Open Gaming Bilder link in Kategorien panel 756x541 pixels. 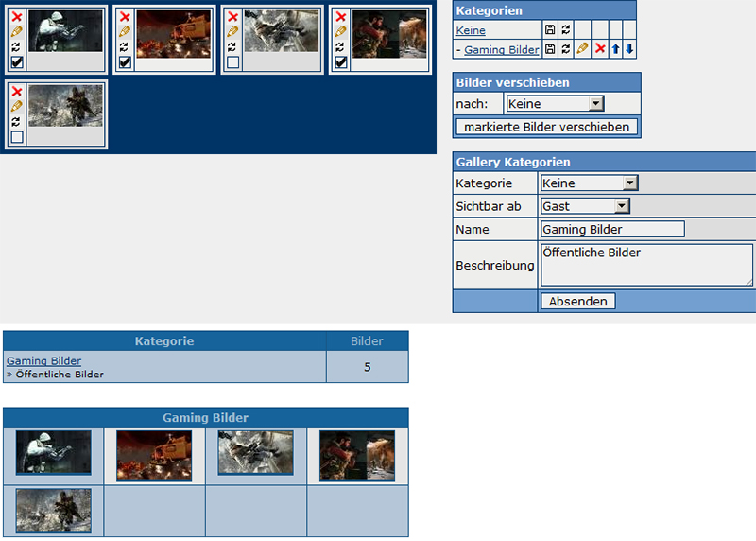pyautogui.click(x=502, y=50)
